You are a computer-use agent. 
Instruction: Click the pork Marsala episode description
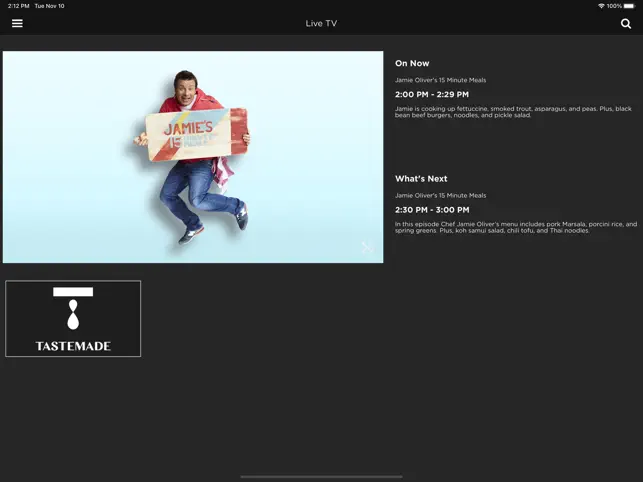point(516,227)
